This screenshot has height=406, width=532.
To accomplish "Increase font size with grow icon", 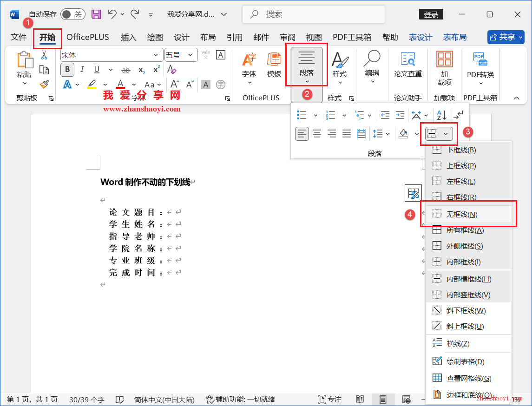I will pos(175,84).
